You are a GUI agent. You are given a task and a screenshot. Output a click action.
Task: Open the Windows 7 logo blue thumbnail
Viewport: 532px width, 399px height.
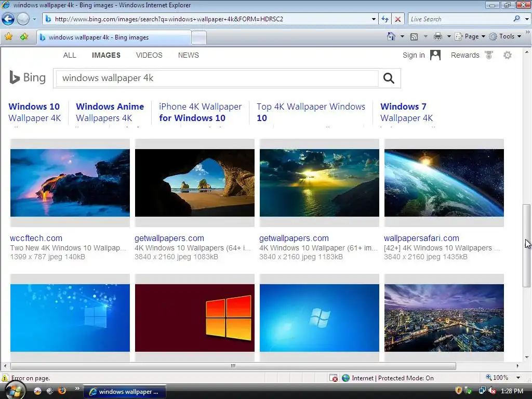click(320, 318)
